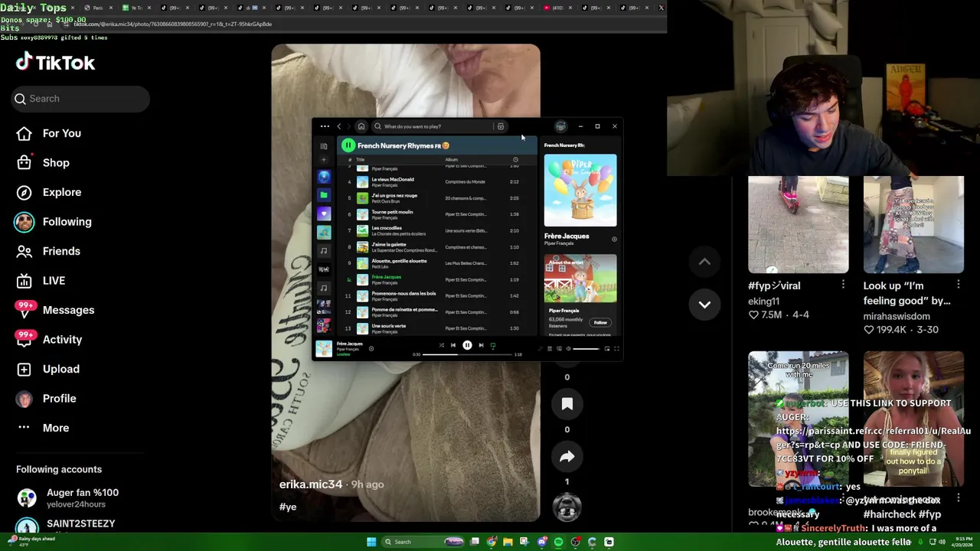Open the green folder in Spotify library

pos(324,195)
